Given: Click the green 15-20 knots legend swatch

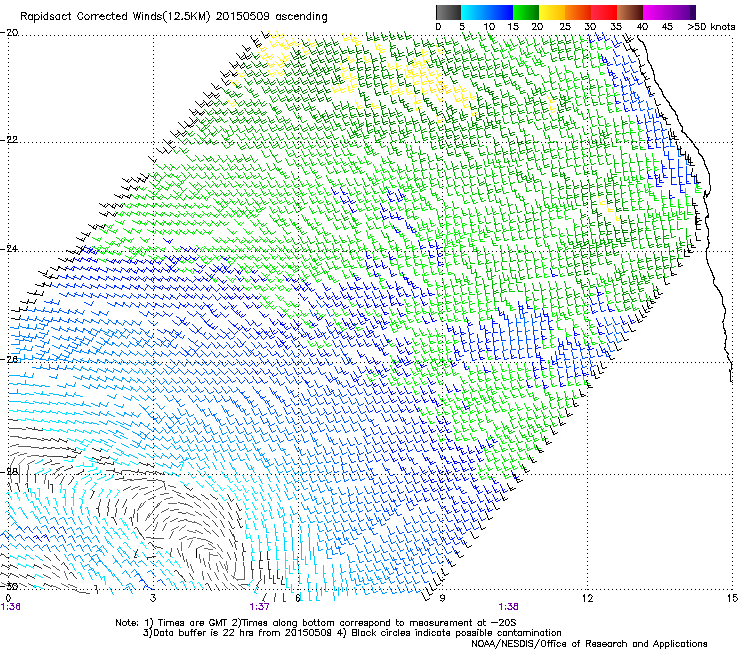Looking at the screenshot, I should pos(526,12).
